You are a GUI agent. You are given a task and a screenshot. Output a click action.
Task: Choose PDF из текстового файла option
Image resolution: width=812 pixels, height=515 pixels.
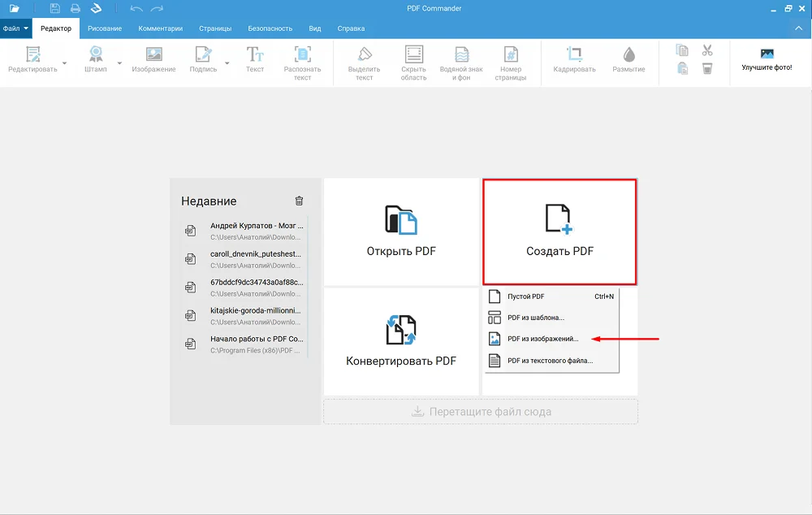pos(552,361)
